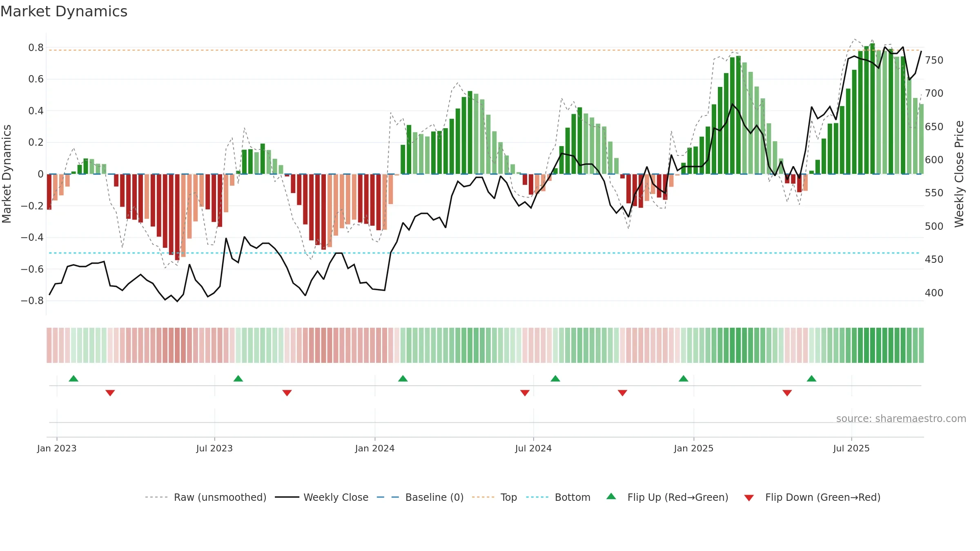Viewport: 980px width, 551px height.
Task: Select the red flip-down marker in autumn 2024
Action: [x=623, y=393]
